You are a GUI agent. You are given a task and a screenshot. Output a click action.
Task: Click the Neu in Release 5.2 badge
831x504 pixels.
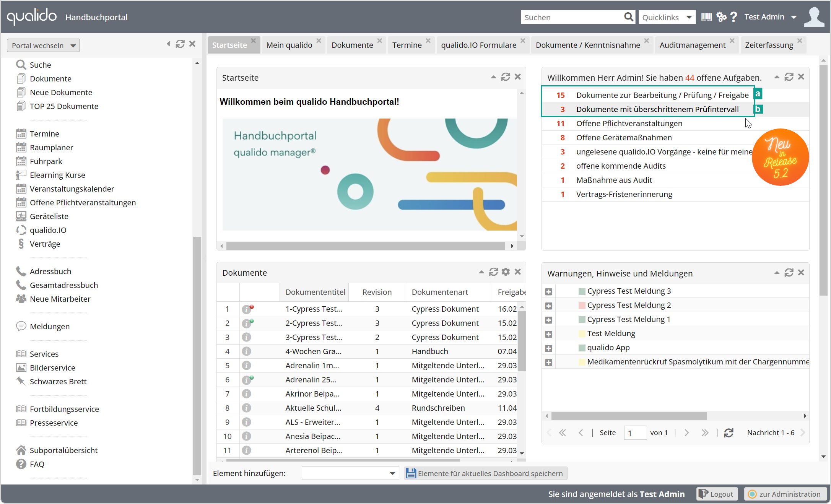(780, 157)
